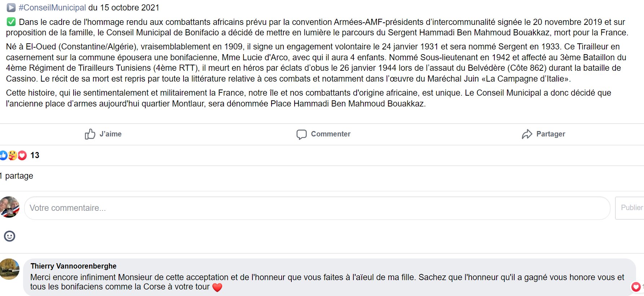Click the red heart reaction icon
The width and height of the screenshot is (644, 296).
click(x=22, y=155)
